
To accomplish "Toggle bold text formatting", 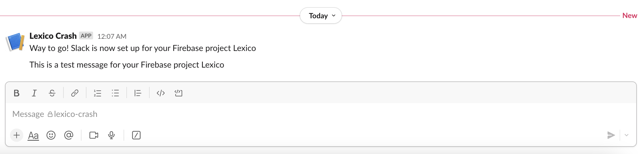I will pos(17,93).
